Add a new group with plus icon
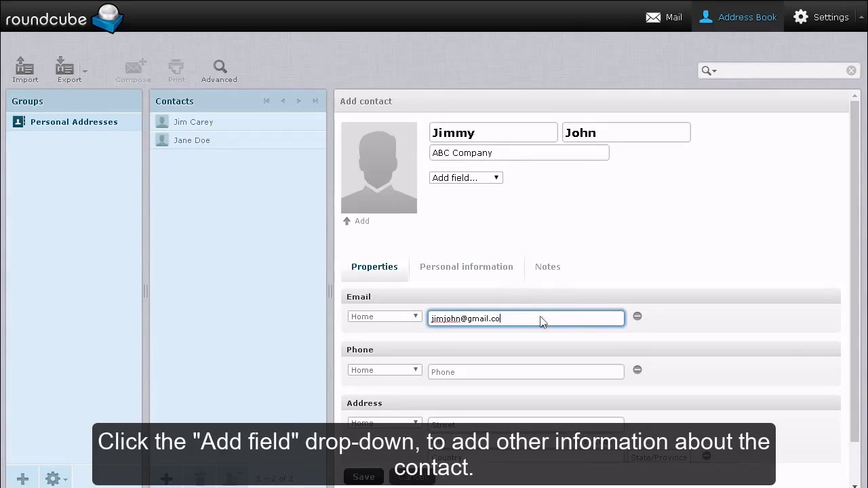868x488 pixels. coord(22,479)
